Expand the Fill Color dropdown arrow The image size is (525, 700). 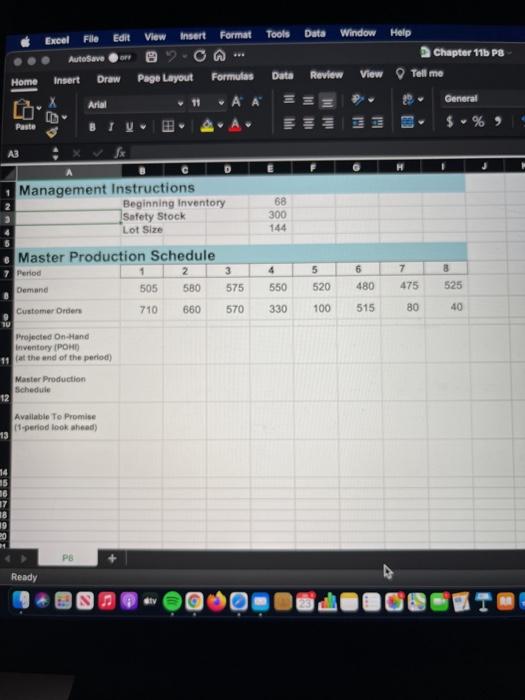[x=221, y=125]
